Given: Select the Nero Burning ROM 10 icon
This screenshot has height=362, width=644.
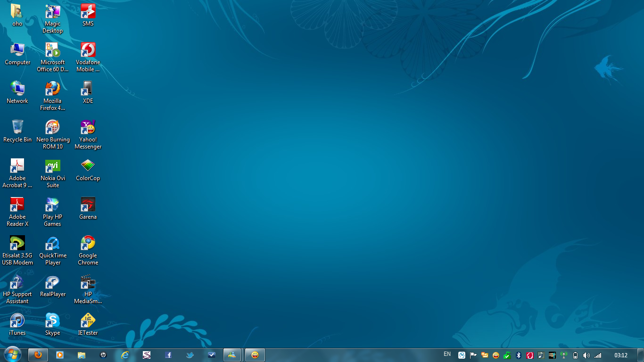Looking at the screenshot, I should [x=52, y=127].
